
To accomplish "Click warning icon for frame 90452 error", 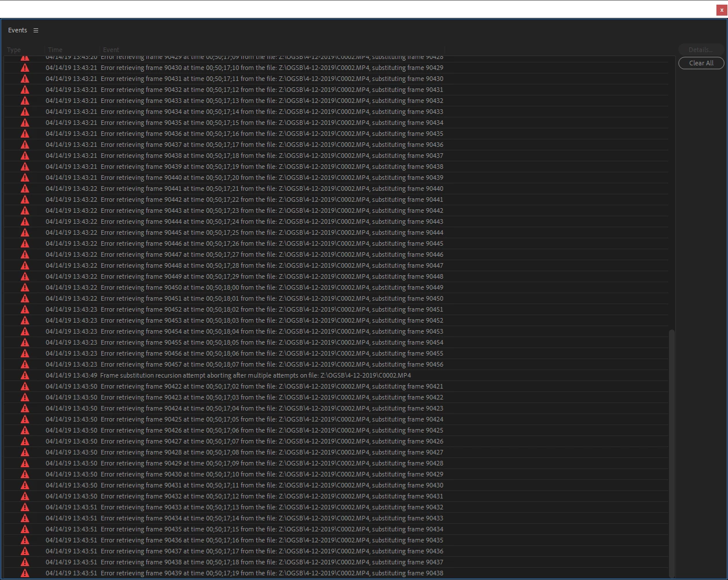I will click(25, 309).
